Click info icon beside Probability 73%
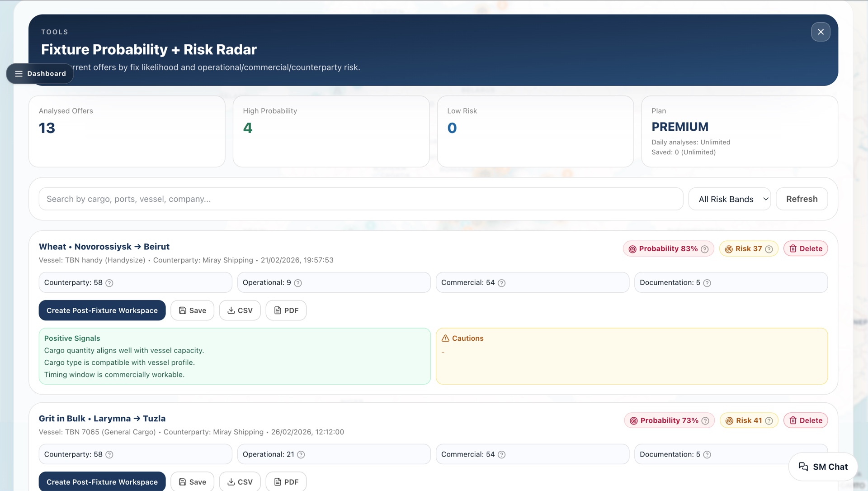The width and height of the screenshot is (868, 491). 705,421
